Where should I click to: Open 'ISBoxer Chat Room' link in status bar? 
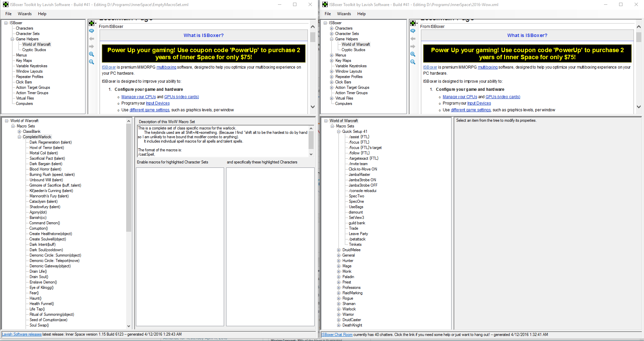click(337, 335)
